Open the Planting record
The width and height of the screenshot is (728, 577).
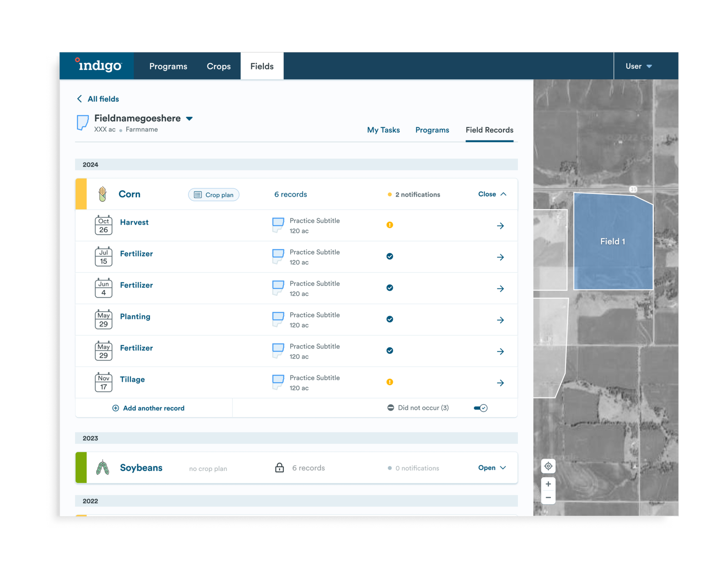pyautogui.click(x=135, y=316)
